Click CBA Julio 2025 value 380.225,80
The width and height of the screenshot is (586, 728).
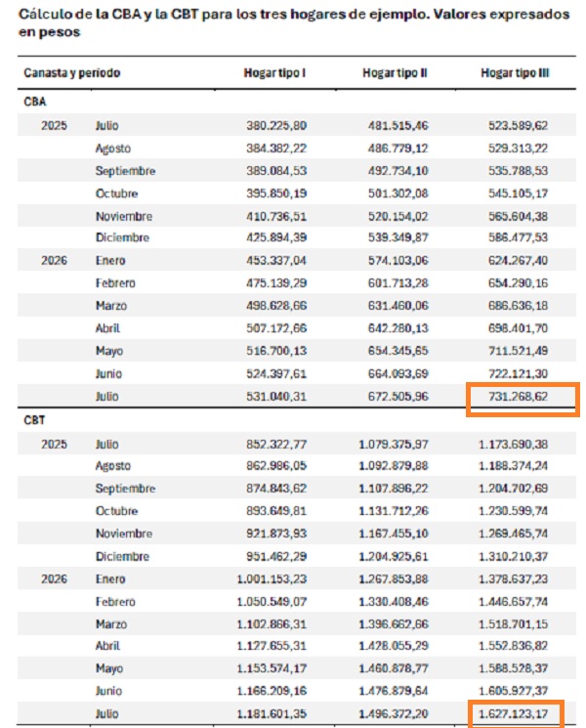[x=276, y=126]
